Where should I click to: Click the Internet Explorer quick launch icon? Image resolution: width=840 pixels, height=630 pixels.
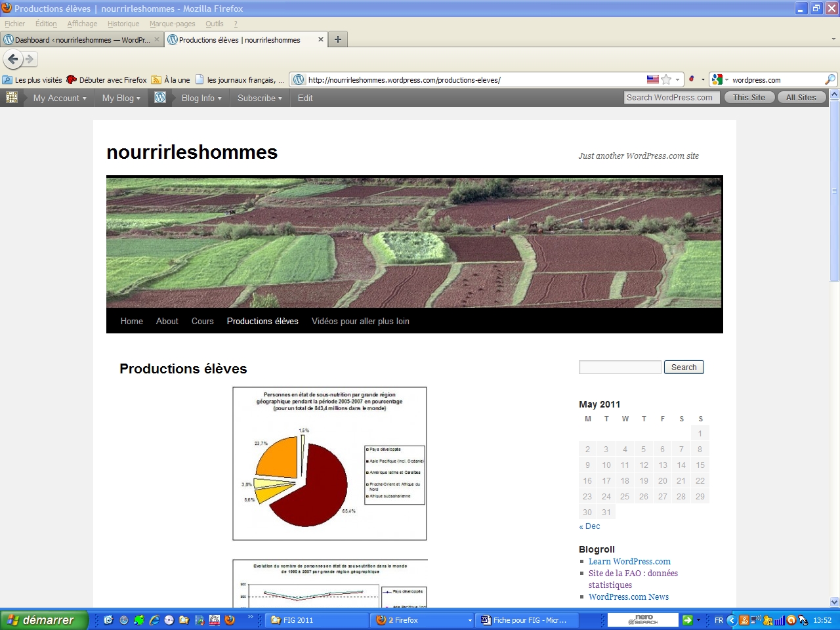click(154, 619)
